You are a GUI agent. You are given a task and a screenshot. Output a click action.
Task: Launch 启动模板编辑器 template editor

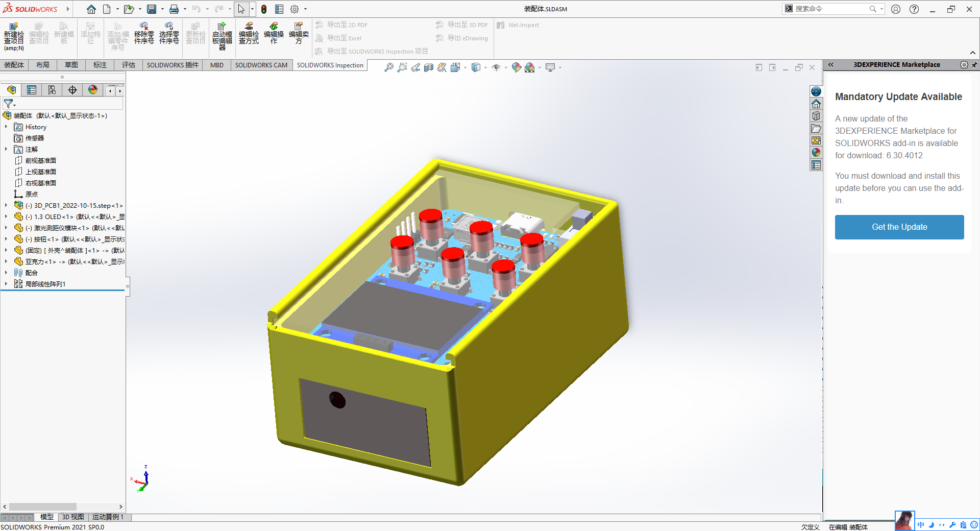[x=222, y=36]
